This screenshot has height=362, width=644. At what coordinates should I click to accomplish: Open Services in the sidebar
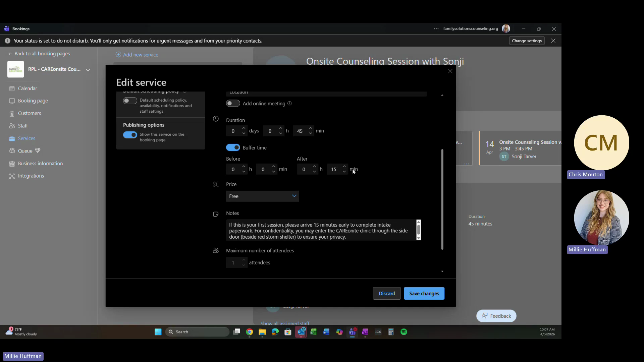coord(26,138)
